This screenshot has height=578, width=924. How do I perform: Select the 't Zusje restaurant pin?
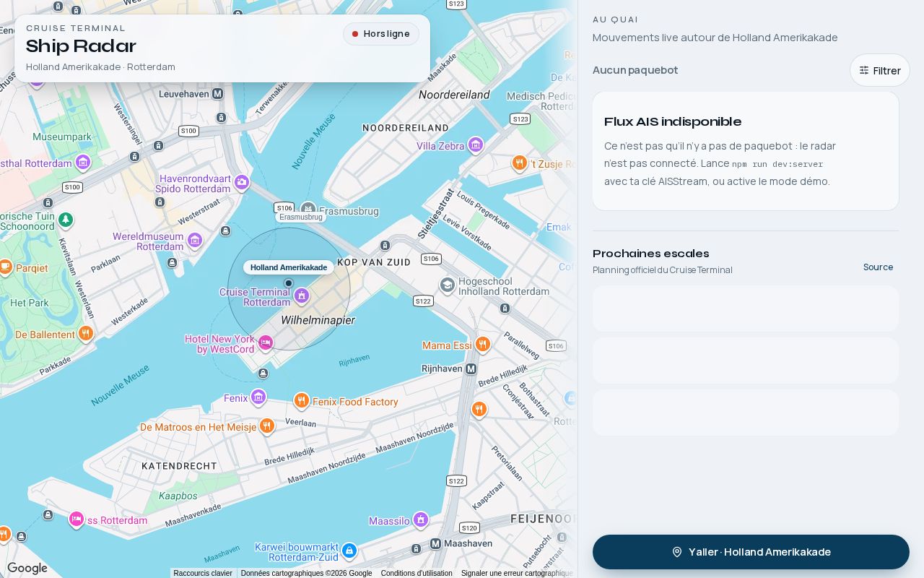coord(519,163)
